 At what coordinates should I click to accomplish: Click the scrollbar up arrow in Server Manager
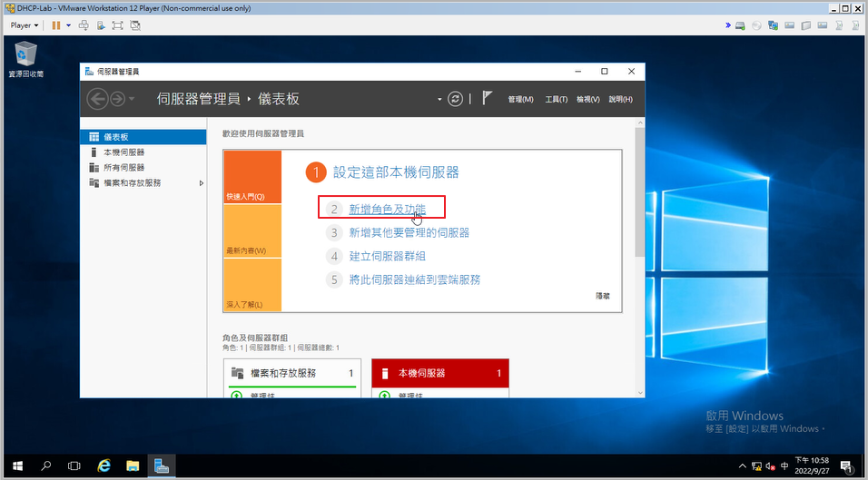pyautogui.click(x=640, y=122)
